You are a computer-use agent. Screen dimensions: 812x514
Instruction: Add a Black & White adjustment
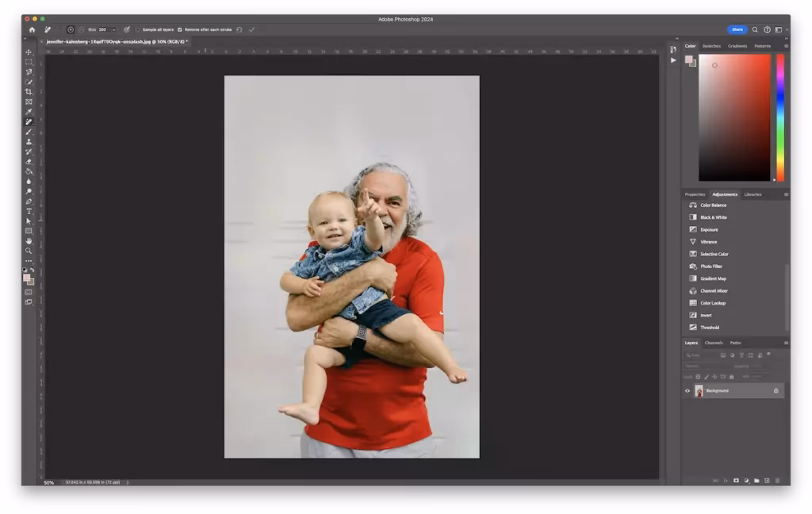click(x=713, y=217)
